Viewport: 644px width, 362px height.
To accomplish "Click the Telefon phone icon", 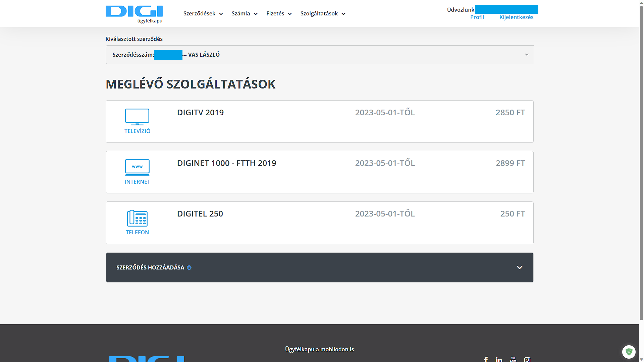I will pos(137,218).
